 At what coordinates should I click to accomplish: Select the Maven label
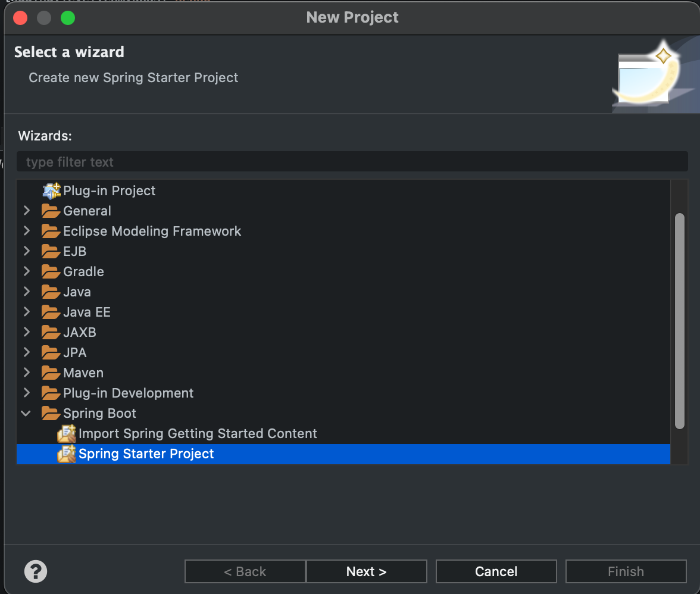pyautogui.click(x=83, y=373)
